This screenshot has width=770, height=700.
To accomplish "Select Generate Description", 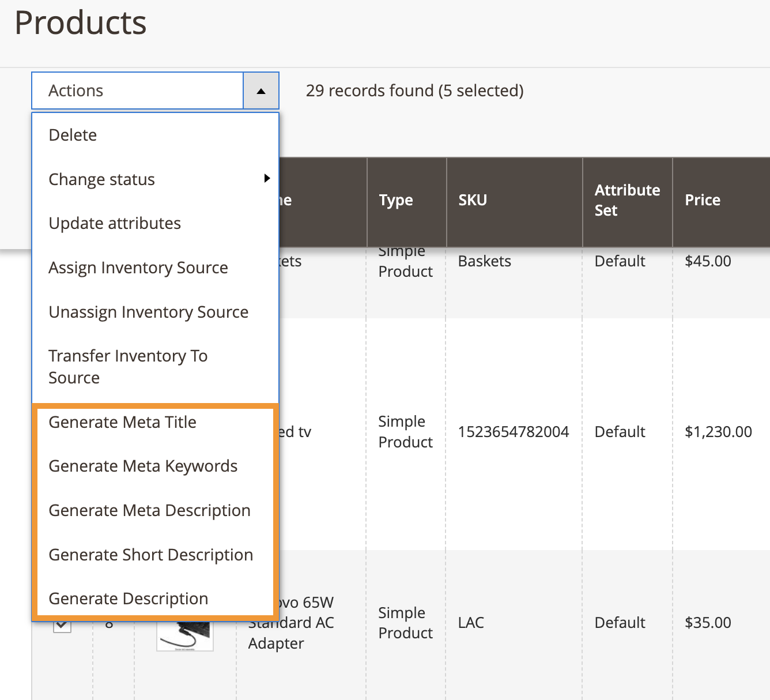I will click(129, 599).
